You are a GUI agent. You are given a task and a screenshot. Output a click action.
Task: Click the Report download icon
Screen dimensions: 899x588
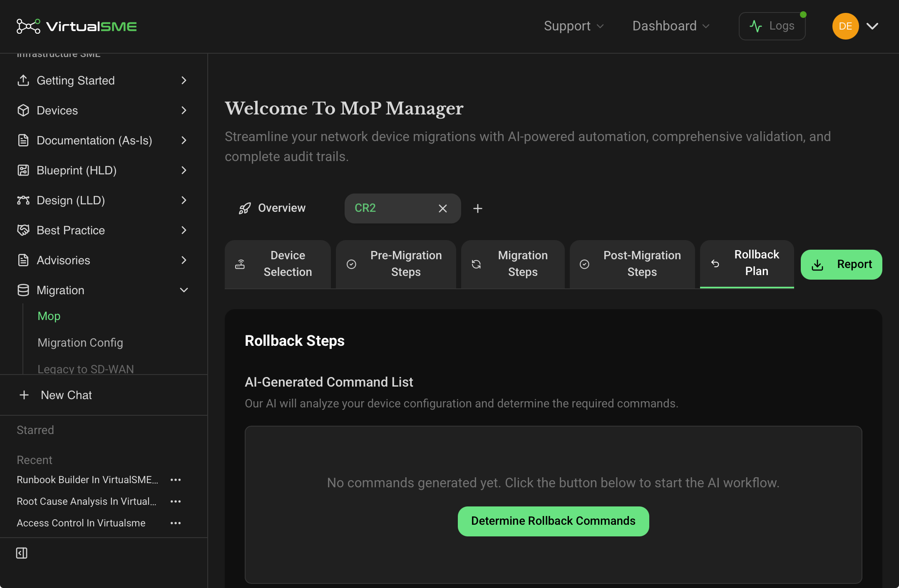click(x=817, y=265)
